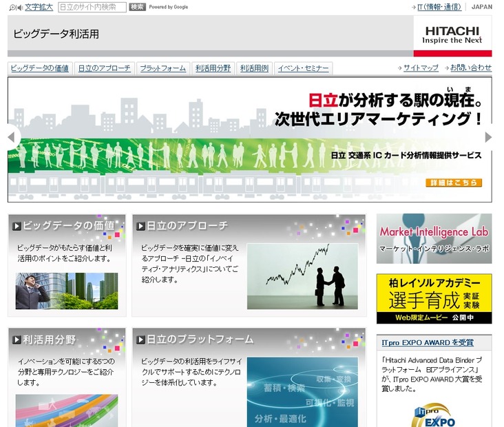Viewport: 504px width, 427px height.
Task: Click the play arrow icon beside ビッグデータの価値
Action: click(17, 226)
